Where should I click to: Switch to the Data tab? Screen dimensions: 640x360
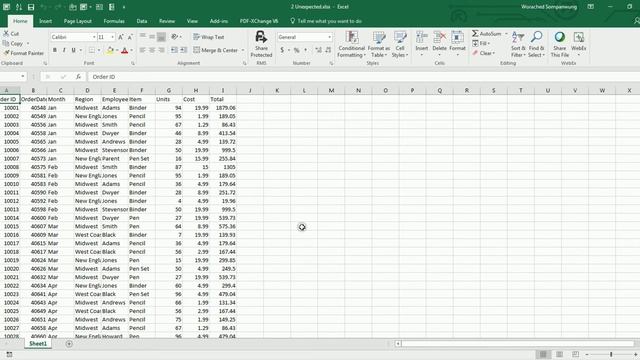pyautogui.click(x=142, y=21)
